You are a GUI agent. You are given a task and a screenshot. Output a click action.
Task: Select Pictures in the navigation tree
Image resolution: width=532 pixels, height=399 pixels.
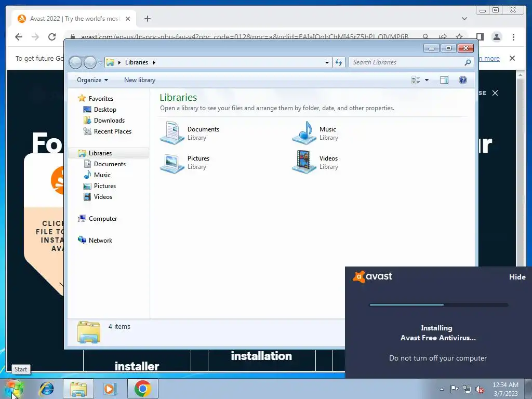pos(105,185)
